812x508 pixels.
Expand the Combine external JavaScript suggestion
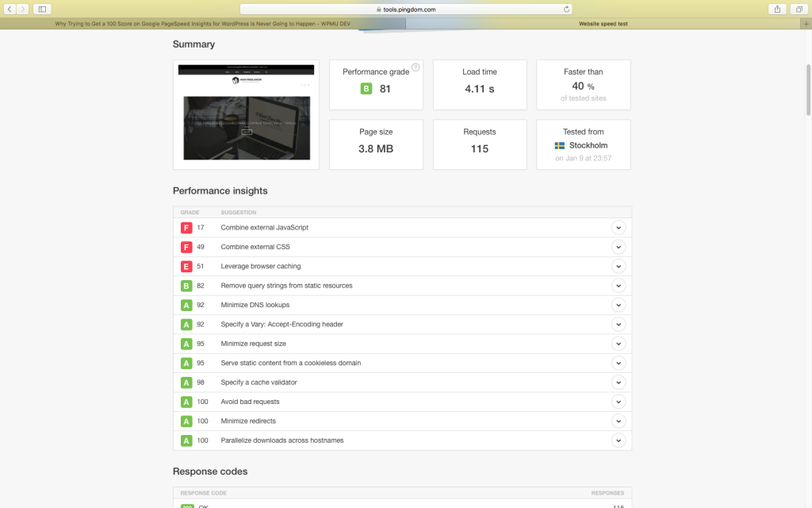pyautogui.click(x=619, y=228)
